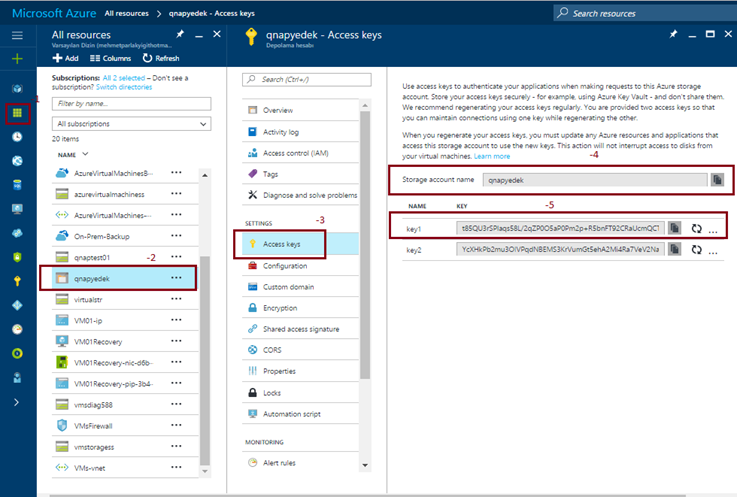Screen dimensions: 737x497
Task: Copy the key1 value
Action: [674, 228]
